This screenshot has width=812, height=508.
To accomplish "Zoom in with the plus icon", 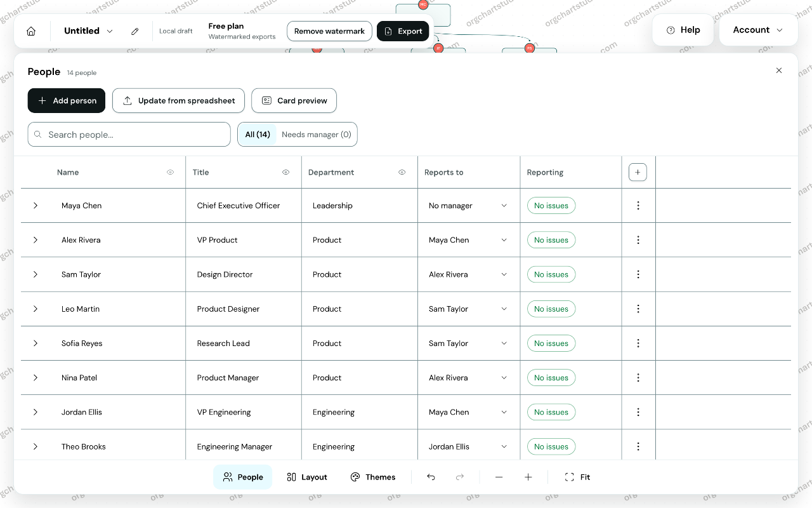I will point(528,477).
